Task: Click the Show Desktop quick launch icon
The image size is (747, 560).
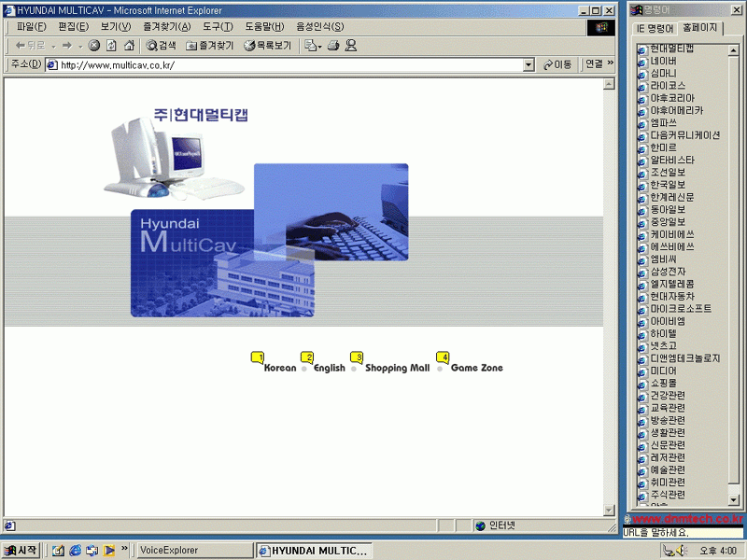Action: pos(58,551)
